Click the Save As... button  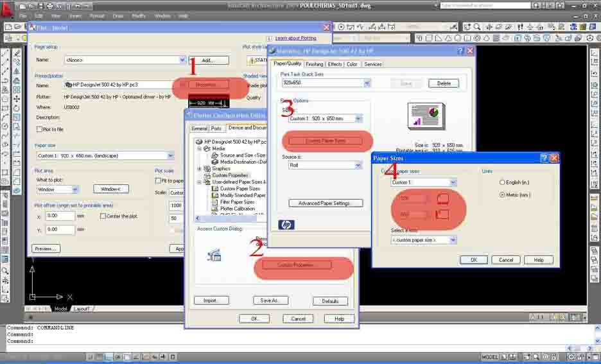click(x=270, y=301)
